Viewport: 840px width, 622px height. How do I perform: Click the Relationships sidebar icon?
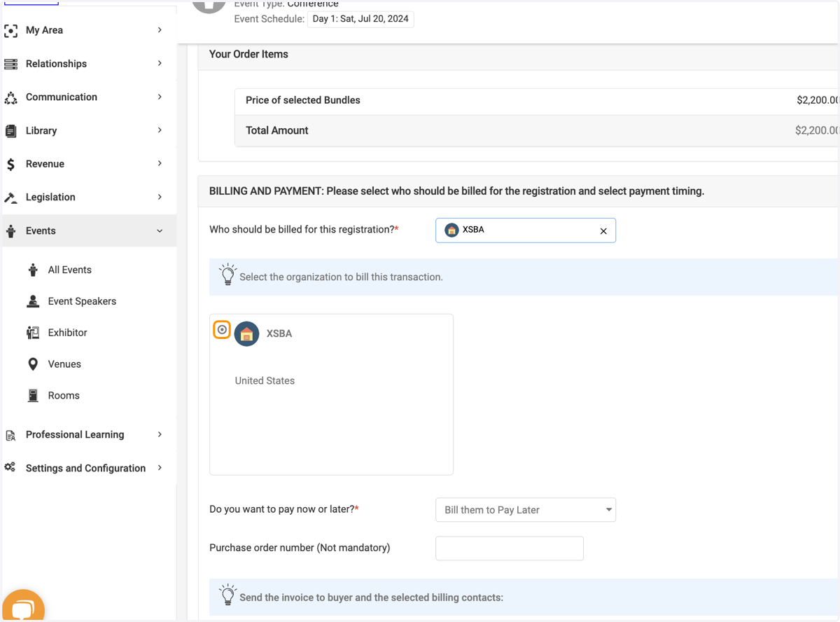(10, 64)
